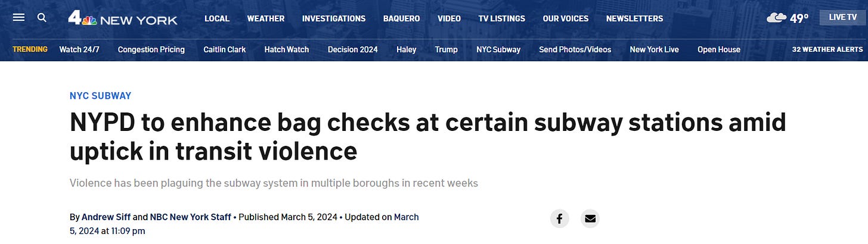Click the Live TV button

pos(842,17)
